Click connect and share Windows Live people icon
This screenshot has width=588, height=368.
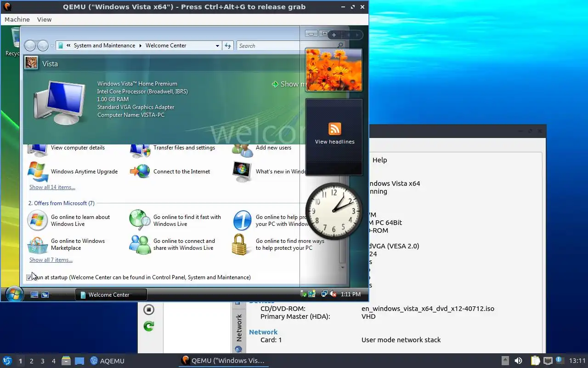(x=140, y=244)
